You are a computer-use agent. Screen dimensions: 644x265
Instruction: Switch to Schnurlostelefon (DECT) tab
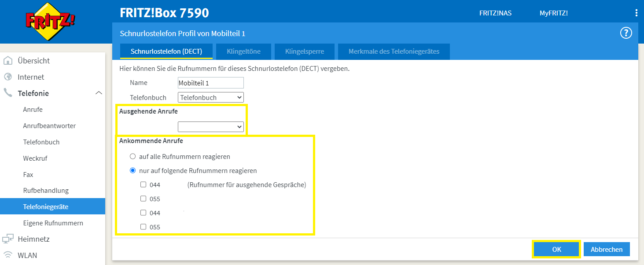click(166, 52)
